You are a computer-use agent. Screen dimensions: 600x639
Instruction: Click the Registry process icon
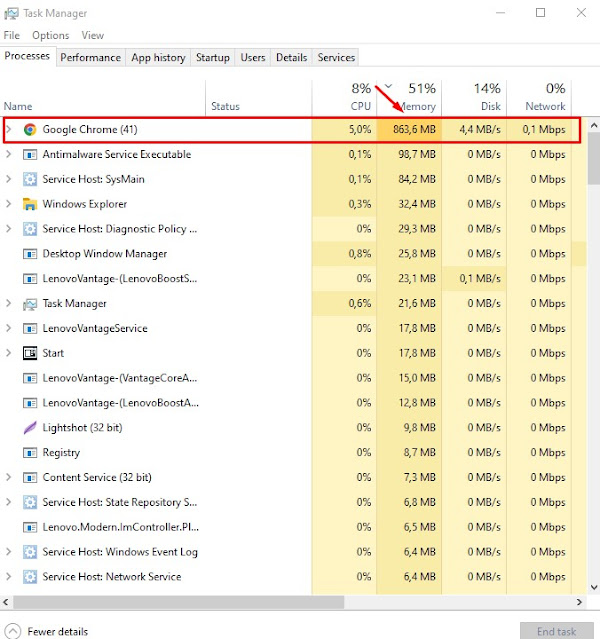tap(30, 453)
